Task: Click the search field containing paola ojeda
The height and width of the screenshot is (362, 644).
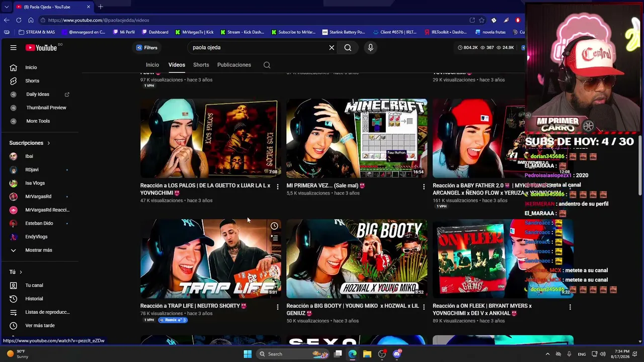Action: pyautogui.click(x=257, y=48)
